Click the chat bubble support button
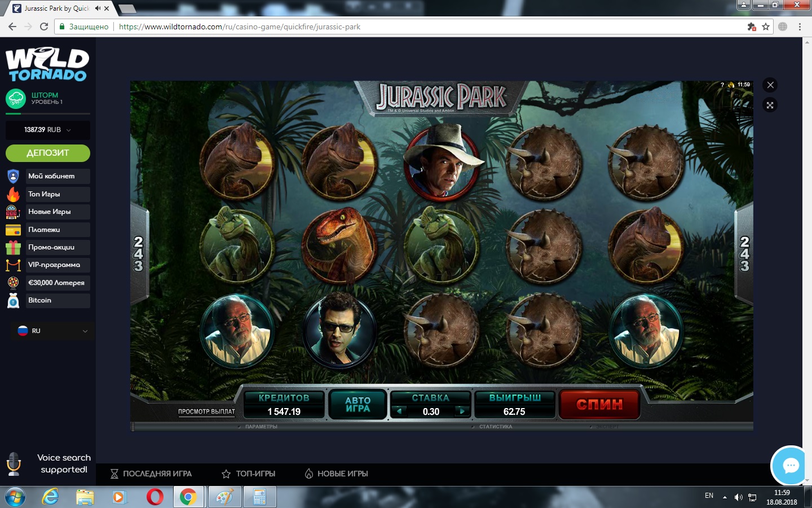Screen dimensions: 812x508 791,466
